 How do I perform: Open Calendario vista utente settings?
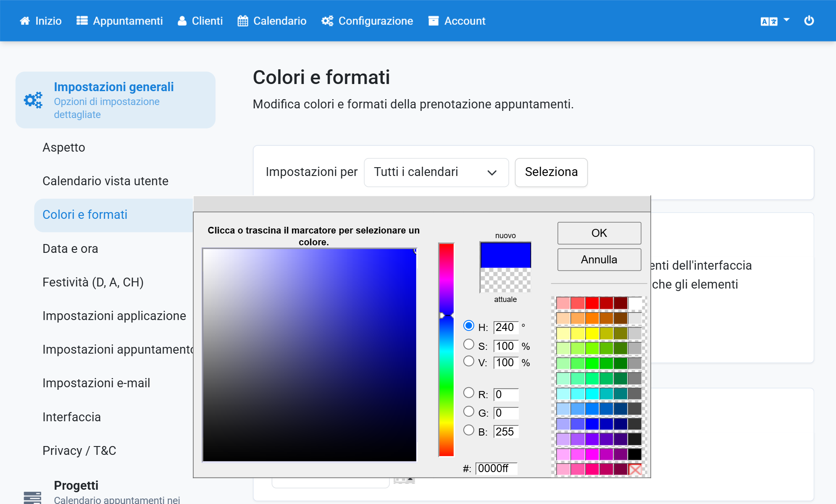(105, 181)
